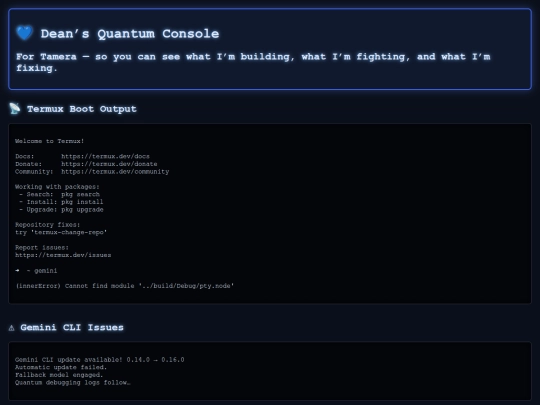Click the "Termux Boot Output" heading

[x=82, y=109]
